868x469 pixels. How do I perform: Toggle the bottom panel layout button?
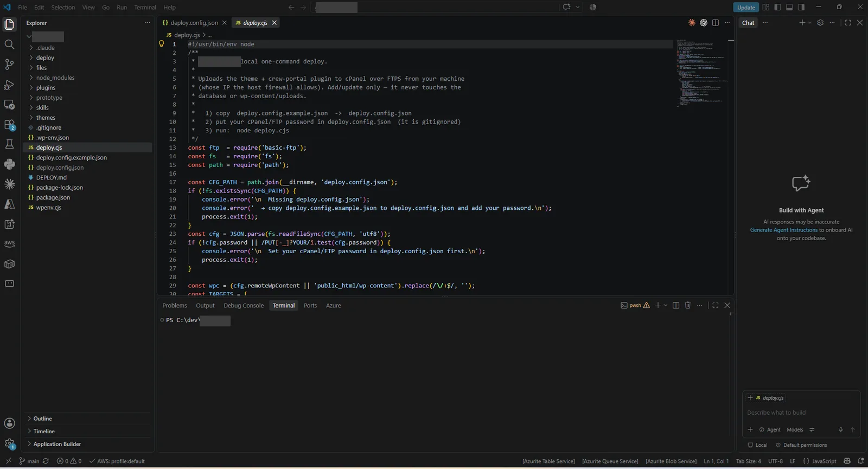pos(789,7)
